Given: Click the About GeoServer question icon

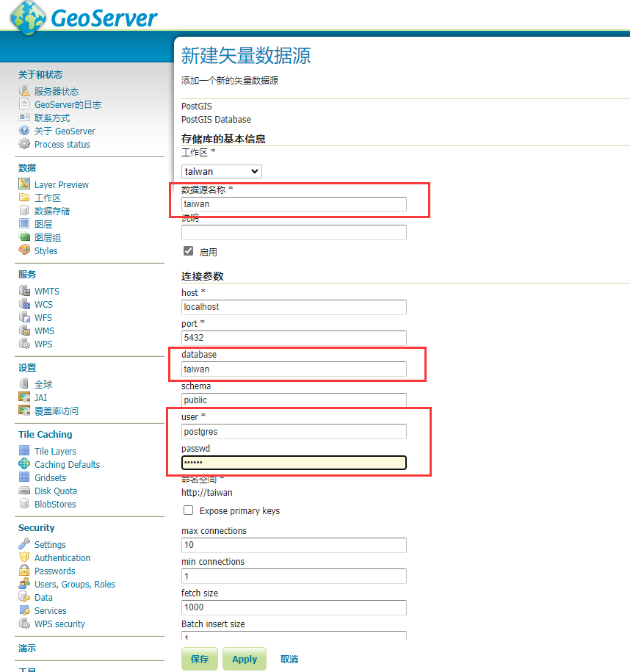Looking at the screenshot, I should (x=24, y=130).
